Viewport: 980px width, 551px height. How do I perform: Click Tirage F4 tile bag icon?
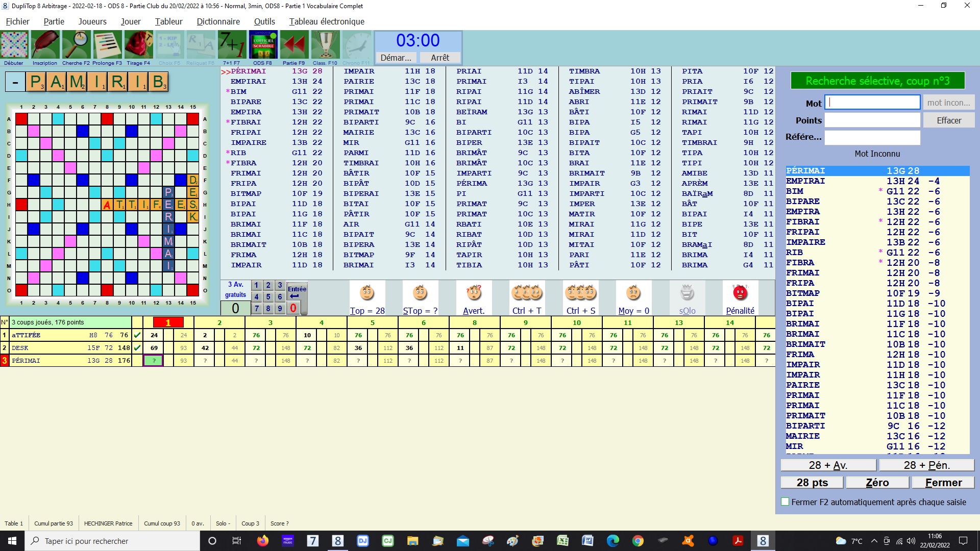tap(138, 45)
